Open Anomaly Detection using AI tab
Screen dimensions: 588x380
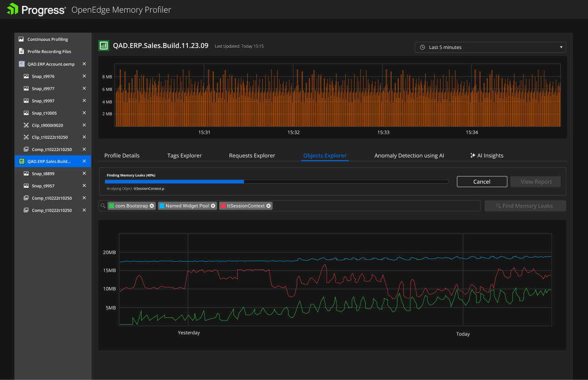click(x=409, y=156)
